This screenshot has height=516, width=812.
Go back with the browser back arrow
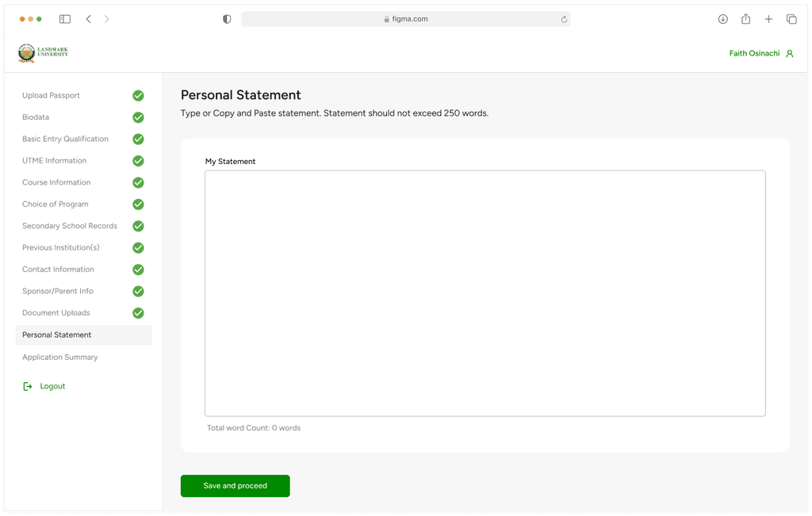[x=89, y=19]
